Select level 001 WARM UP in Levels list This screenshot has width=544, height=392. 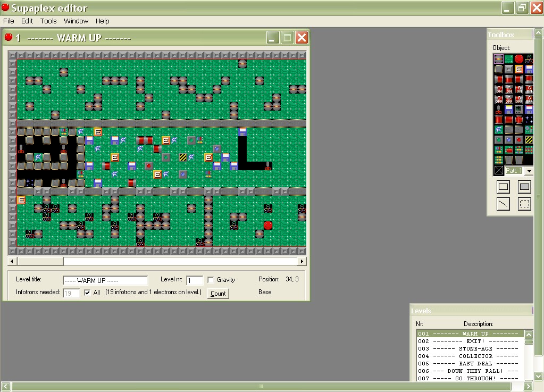pyautogui.click(x=470, y=333)
